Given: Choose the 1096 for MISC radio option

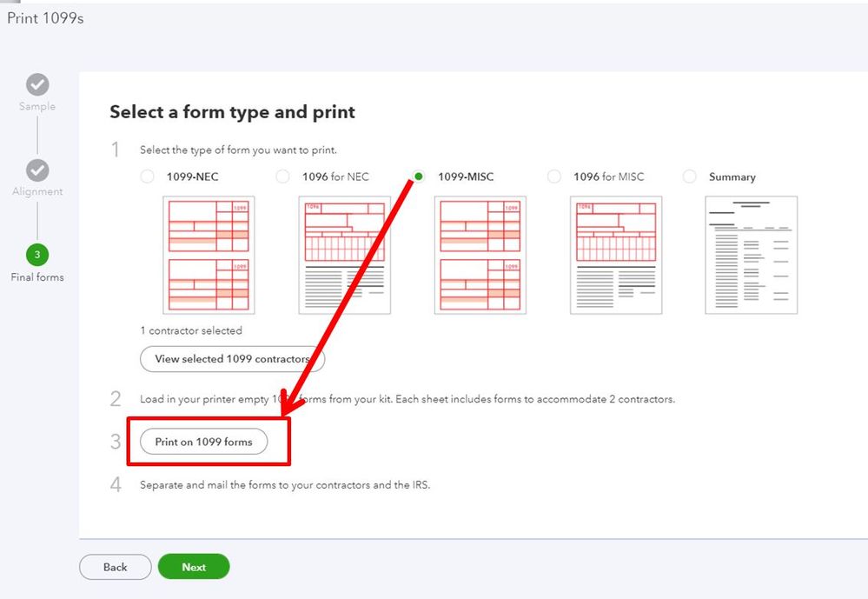Looking at the screenshot, I should coord(554,176).
